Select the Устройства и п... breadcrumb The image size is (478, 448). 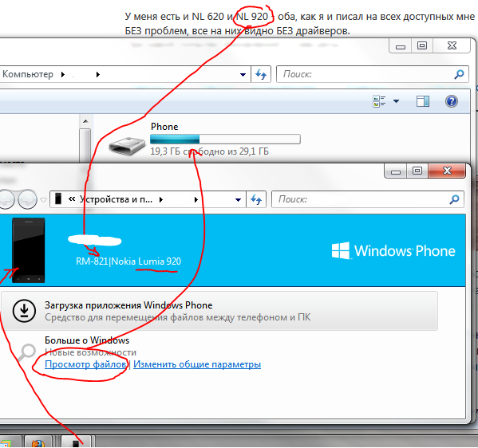click(x=116, y=199)
